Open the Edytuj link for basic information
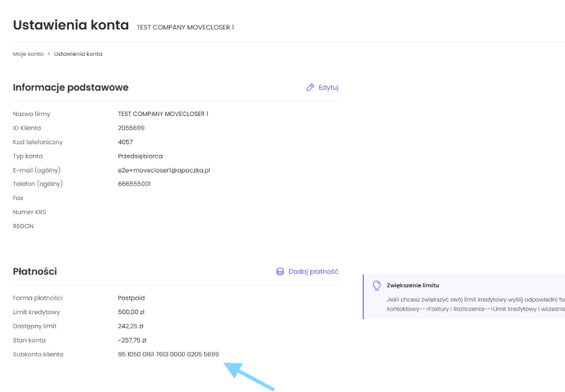 point(328,88)
